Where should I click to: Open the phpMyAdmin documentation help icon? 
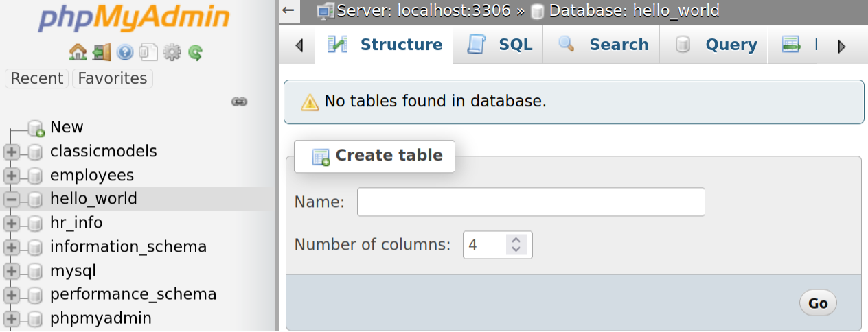[x=125, y=51]
